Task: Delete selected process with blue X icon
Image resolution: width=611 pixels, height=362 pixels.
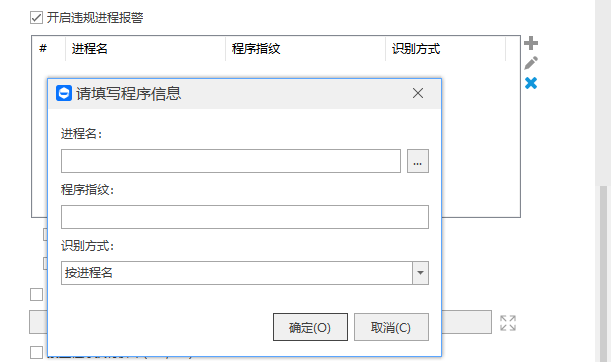Action: pos(531,83)
